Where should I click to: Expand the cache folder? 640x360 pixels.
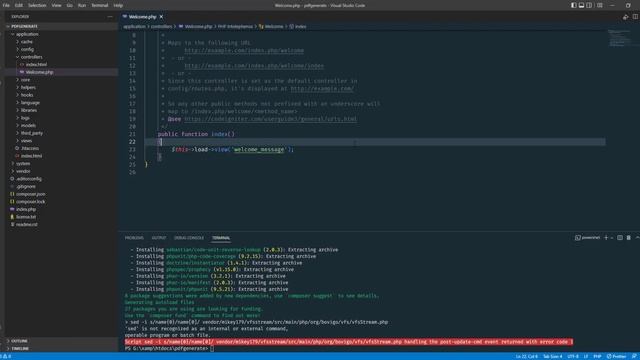27,42
